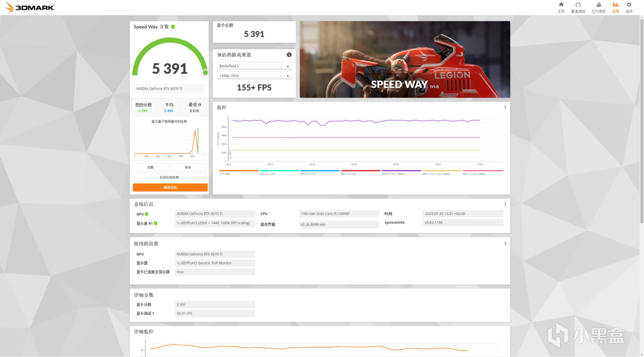Toggle the pink GPU 时钟频率 legend swatch

(x=483, y=171)
